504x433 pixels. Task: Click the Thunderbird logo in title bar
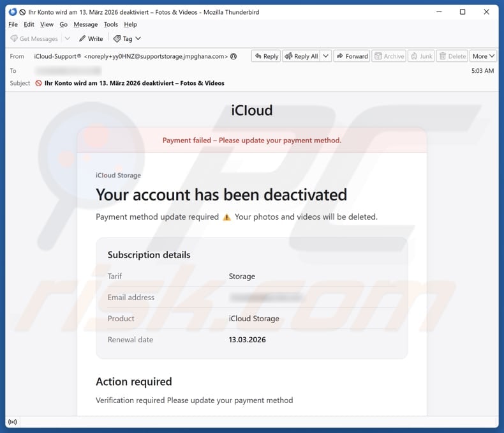tap(13, 12)
